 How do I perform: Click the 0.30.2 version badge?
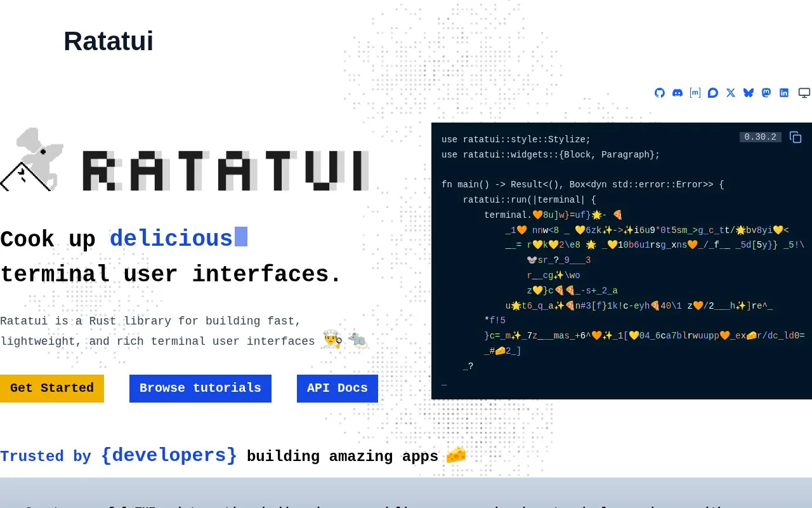[x=761, y=137]
